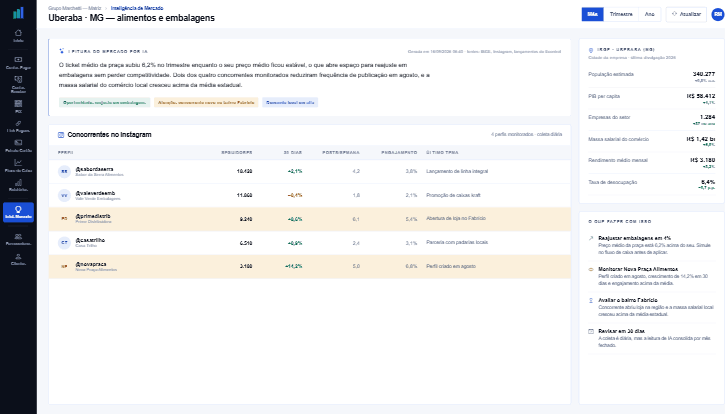The image size is (725, 414).
Task: Open the PIX QR-code sidebar icon
Action: (x=18, y=106)
